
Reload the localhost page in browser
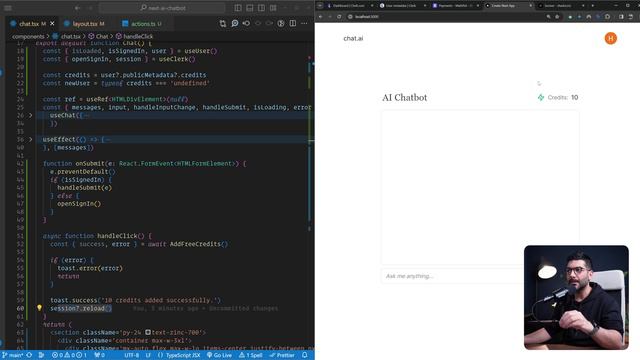pyautogui.click(x=339, y=17)
